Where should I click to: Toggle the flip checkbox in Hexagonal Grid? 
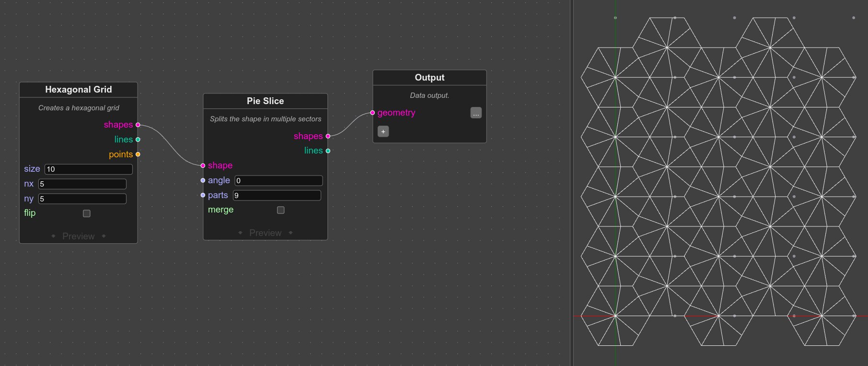(87, 213)
